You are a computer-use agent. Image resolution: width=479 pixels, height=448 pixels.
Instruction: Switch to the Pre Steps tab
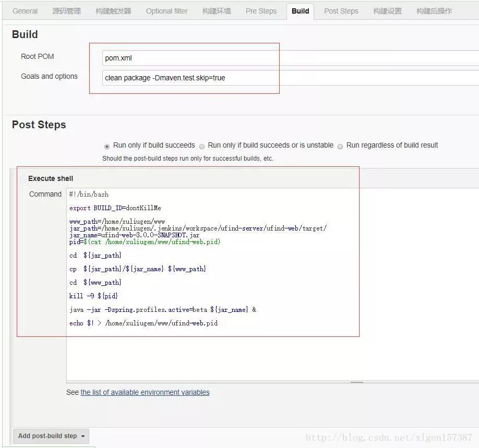tap(261, 11)
